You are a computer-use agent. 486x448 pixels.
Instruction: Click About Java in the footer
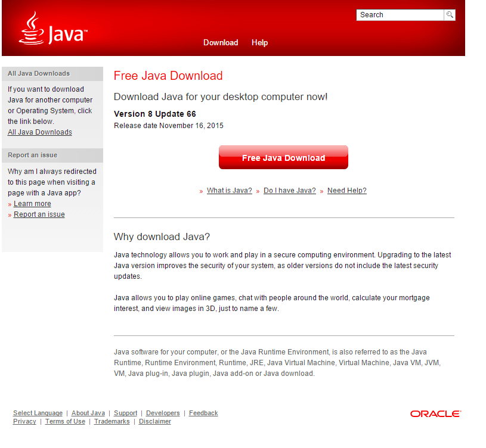pos(88,413)
